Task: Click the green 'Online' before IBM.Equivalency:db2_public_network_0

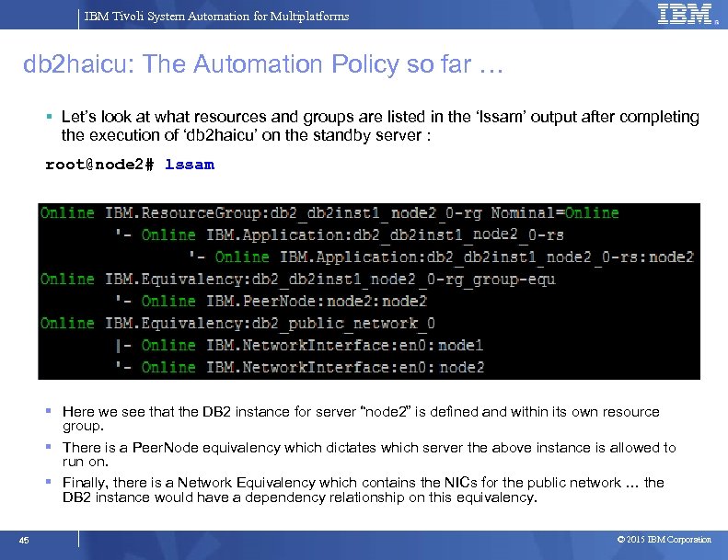Action: pyautogui.click(x=67, y=324)
